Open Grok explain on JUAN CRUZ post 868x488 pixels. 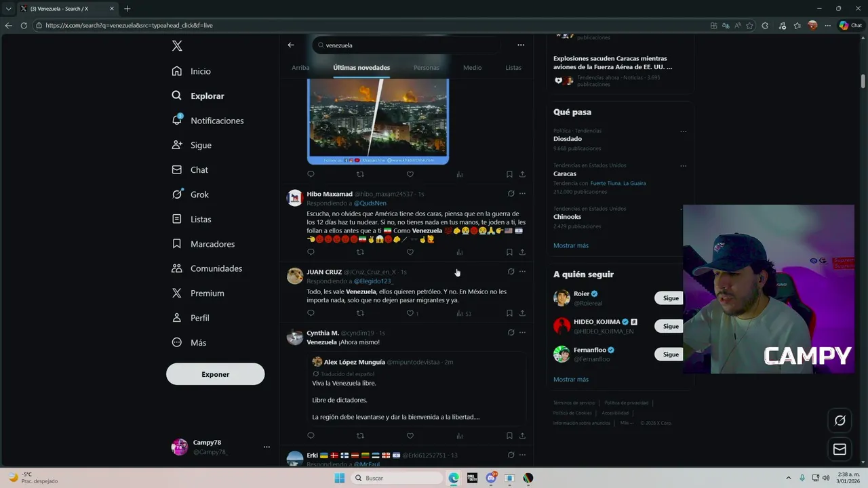(511, 272)
